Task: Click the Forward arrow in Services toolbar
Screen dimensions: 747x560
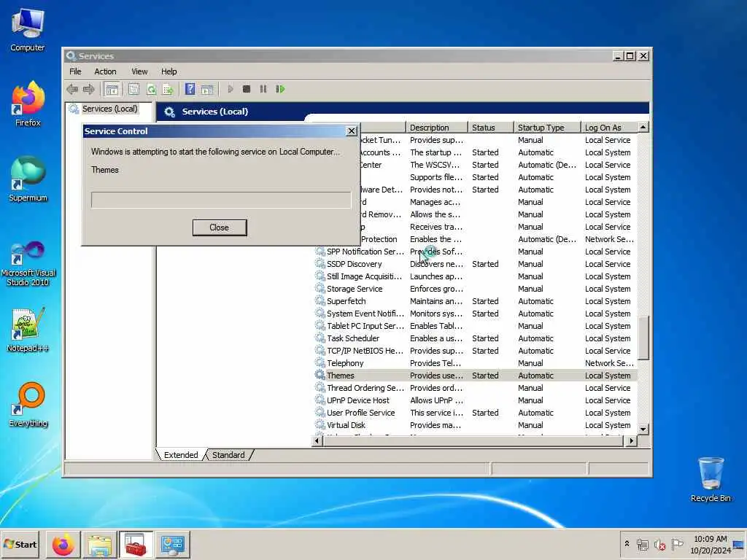Action: coord(88,89)
